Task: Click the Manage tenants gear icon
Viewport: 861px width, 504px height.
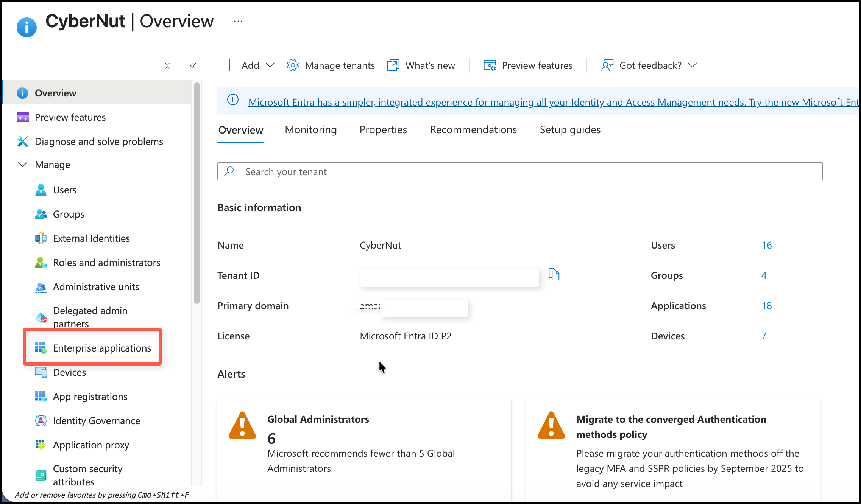Action: pos(293,65)
